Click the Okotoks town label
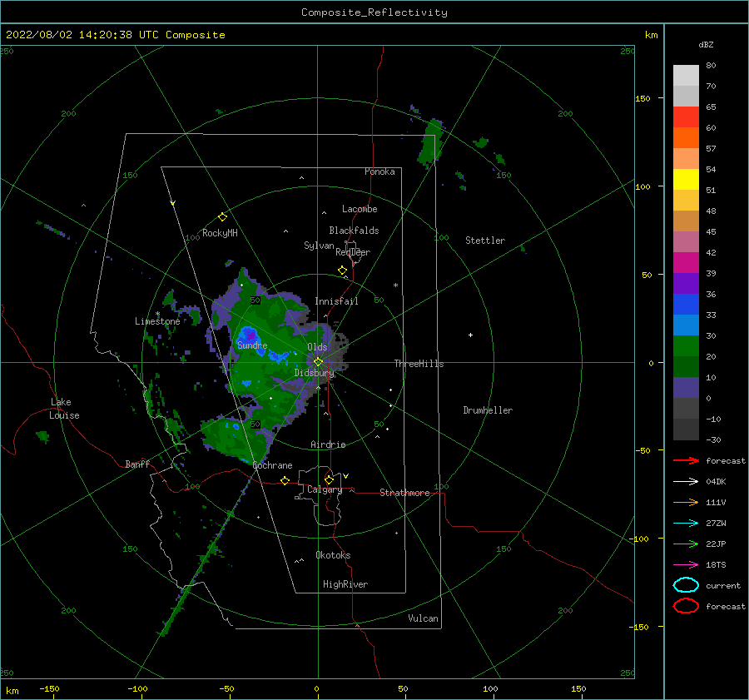 point(333,555)
